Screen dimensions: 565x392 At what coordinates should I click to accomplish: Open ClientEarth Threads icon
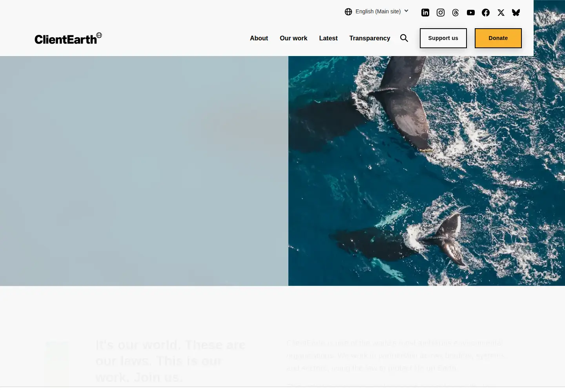pyautogui.click(x=456, y=13)
